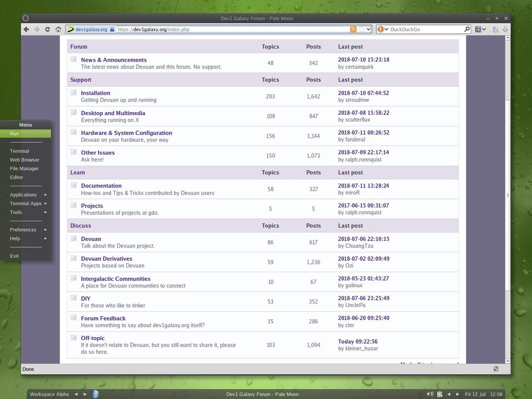
Task: Click the clock showing Fri 13 Jul 12:08
Action: click(484, 394)
